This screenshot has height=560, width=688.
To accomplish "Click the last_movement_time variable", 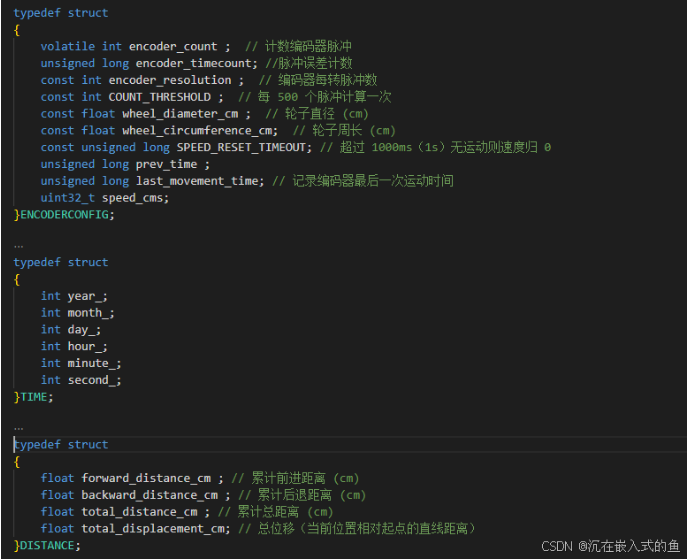I will tap(197, 181).
